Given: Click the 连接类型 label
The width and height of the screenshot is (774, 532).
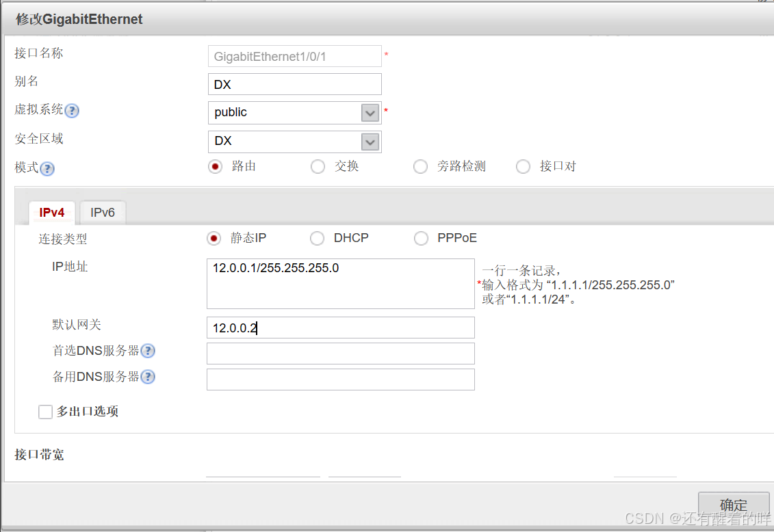Looking at the screenshot, I should (63, 239).
